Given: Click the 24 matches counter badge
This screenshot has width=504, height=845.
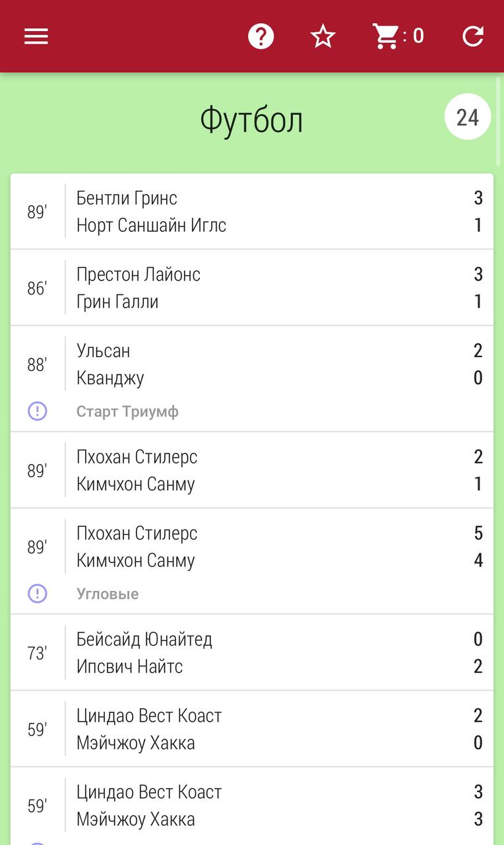Looking at the screenshot, I should pyautogui.click(x=468, y=117).
